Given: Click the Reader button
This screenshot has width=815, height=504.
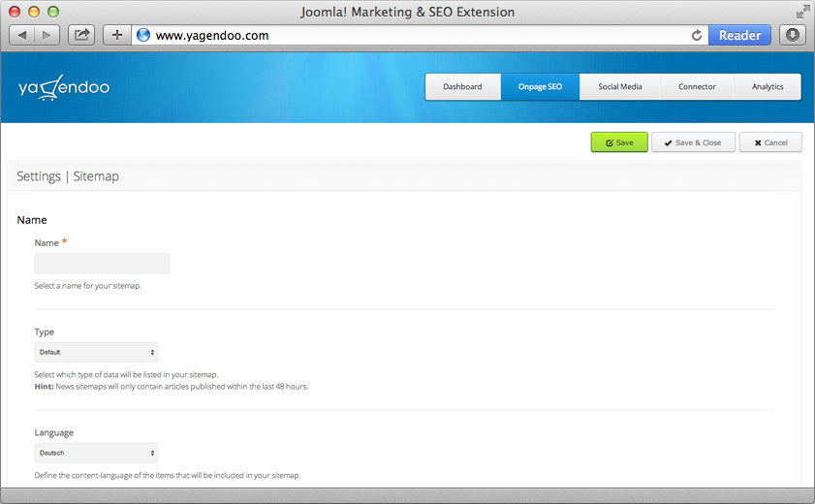Looking at the screenshot, I should tap(739, 35).
